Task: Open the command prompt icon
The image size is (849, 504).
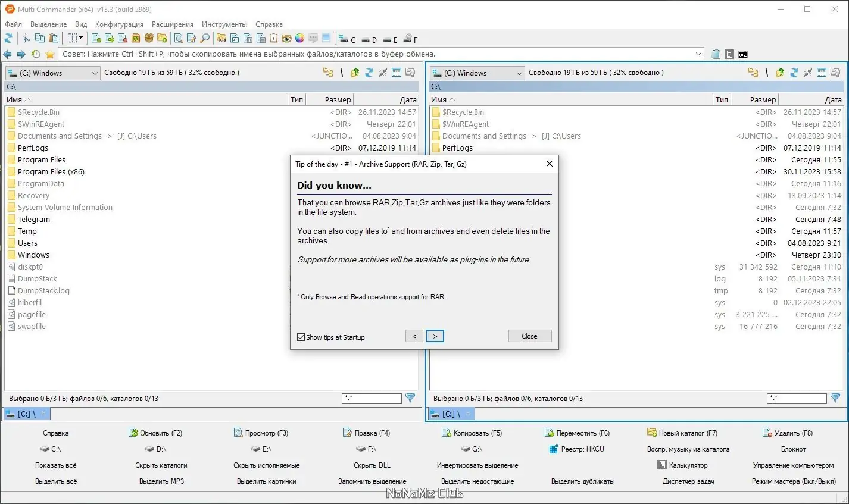Action: [743, 54]
